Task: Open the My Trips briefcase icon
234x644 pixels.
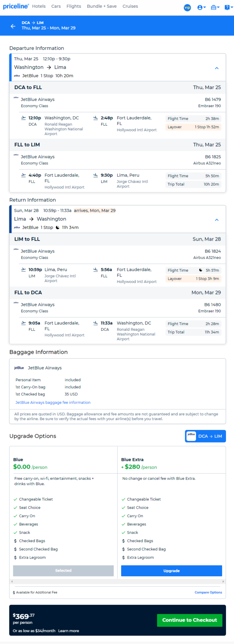Action: click(x=215, y=7)
